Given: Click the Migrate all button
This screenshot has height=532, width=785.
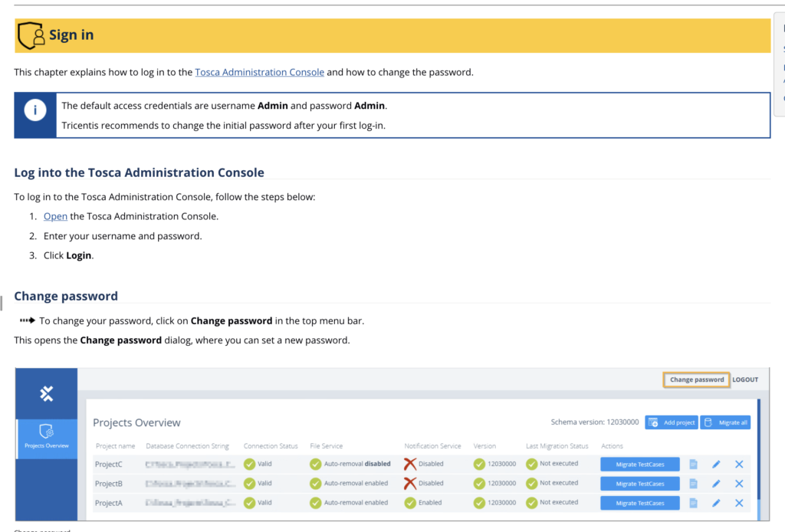Looking at the screenshot, I should tap(725, 422).
